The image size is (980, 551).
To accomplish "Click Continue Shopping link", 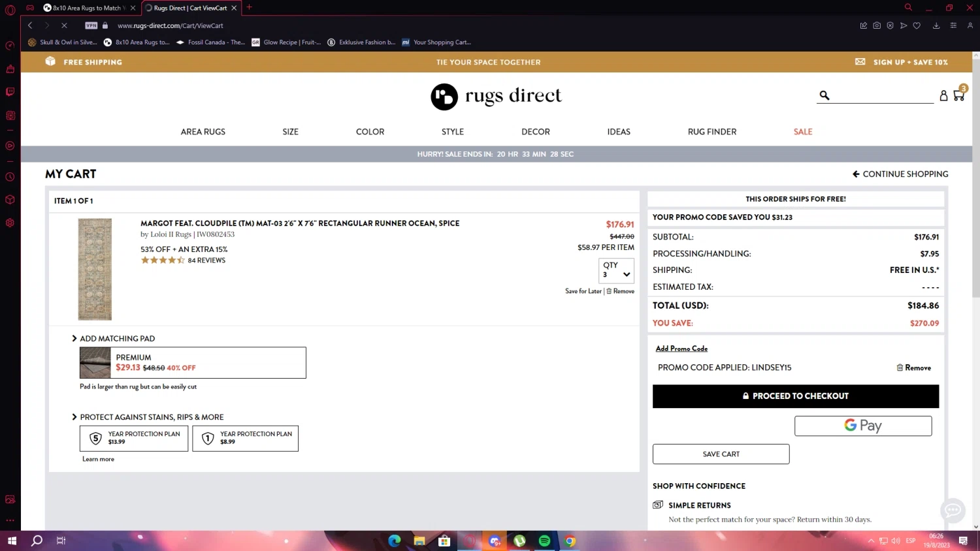I will [x=900, y=174].
